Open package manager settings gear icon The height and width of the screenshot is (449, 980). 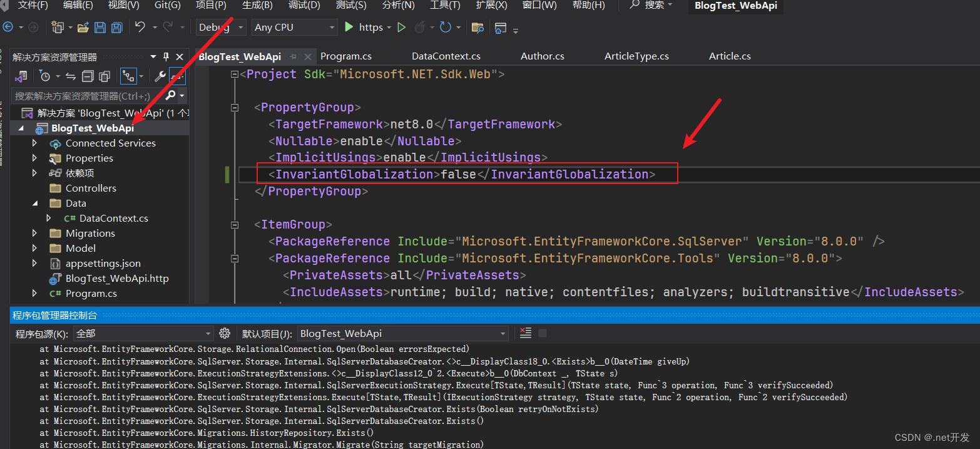[x=225, y=333]
